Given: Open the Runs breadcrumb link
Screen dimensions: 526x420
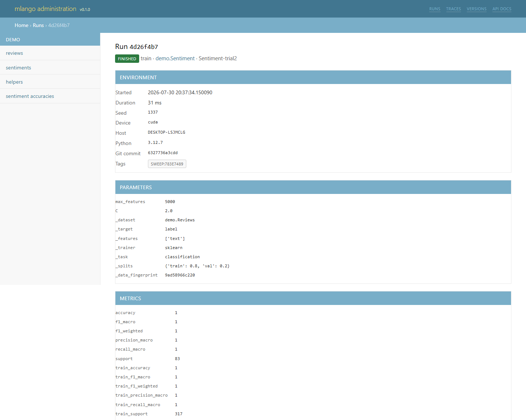Looking at the screenshot, I should pos(38,25).
